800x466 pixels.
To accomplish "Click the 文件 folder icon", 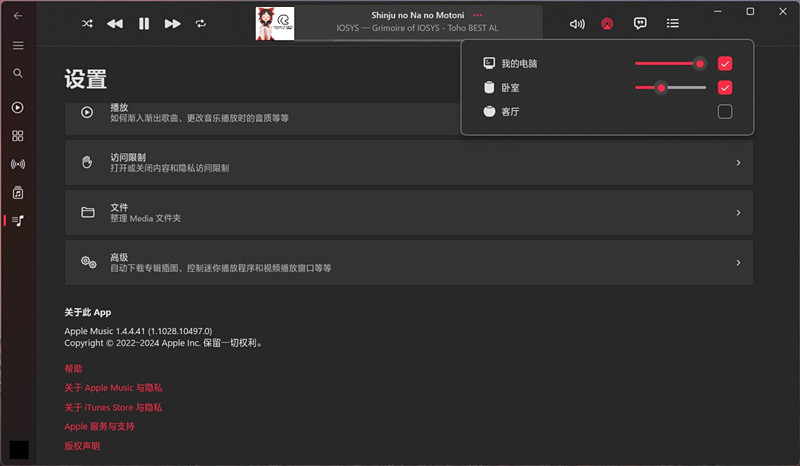I will pyautogui.click(x=88, y=212).
